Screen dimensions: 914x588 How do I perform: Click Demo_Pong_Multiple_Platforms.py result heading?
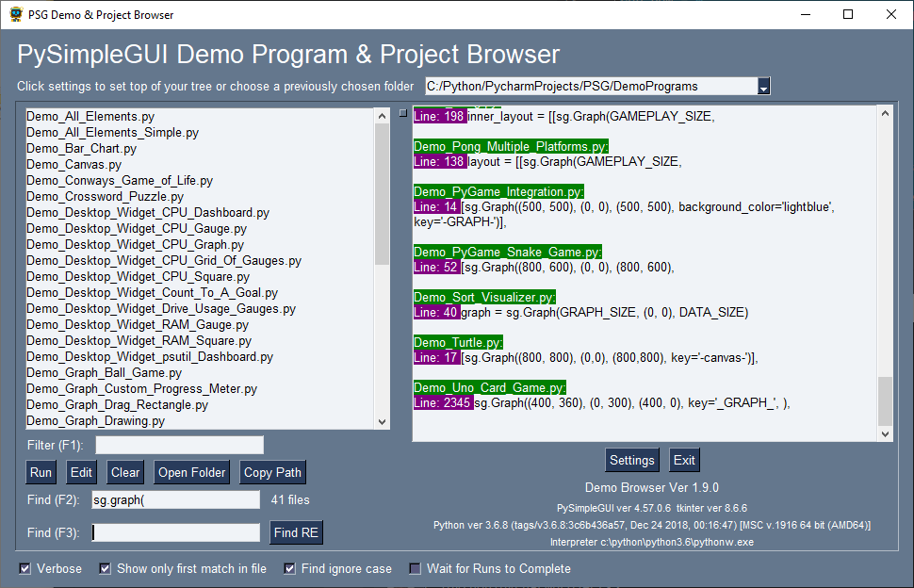pyautogui.click(x=512, y=146)
